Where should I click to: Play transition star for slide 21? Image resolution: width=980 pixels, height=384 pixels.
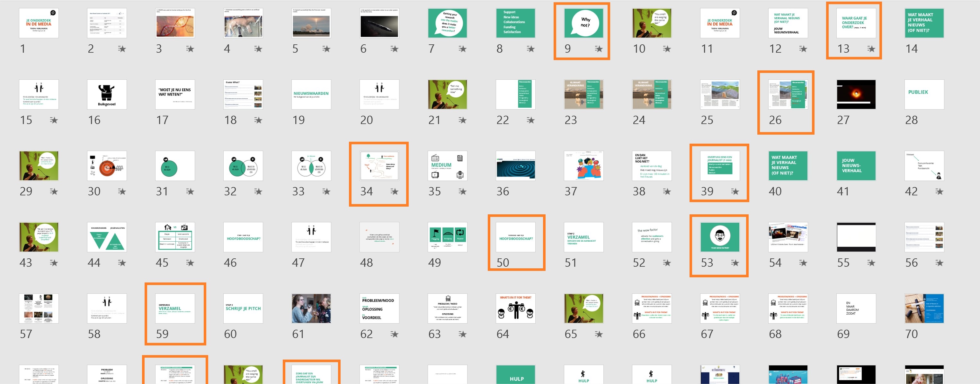pyautogui.click(x=462, y=120)
